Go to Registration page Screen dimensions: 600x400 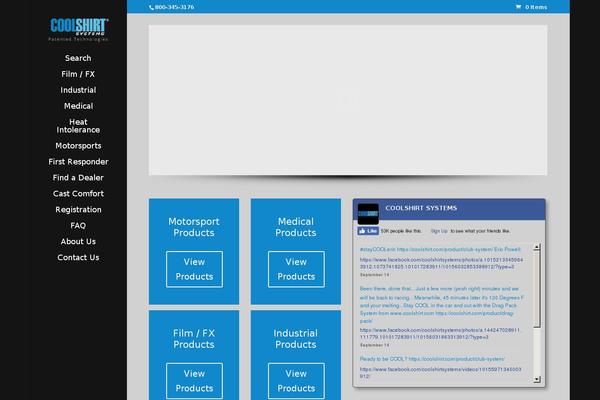[x=78, y=210]
